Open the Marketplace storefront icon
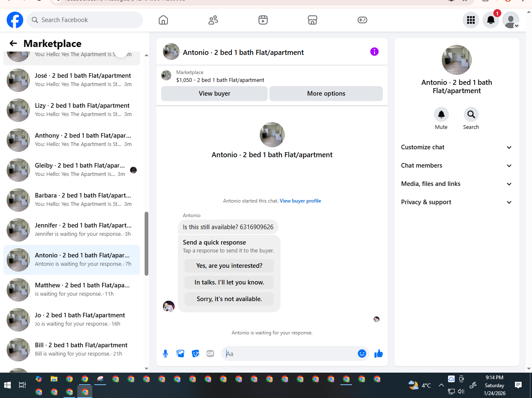 point(313,20)
